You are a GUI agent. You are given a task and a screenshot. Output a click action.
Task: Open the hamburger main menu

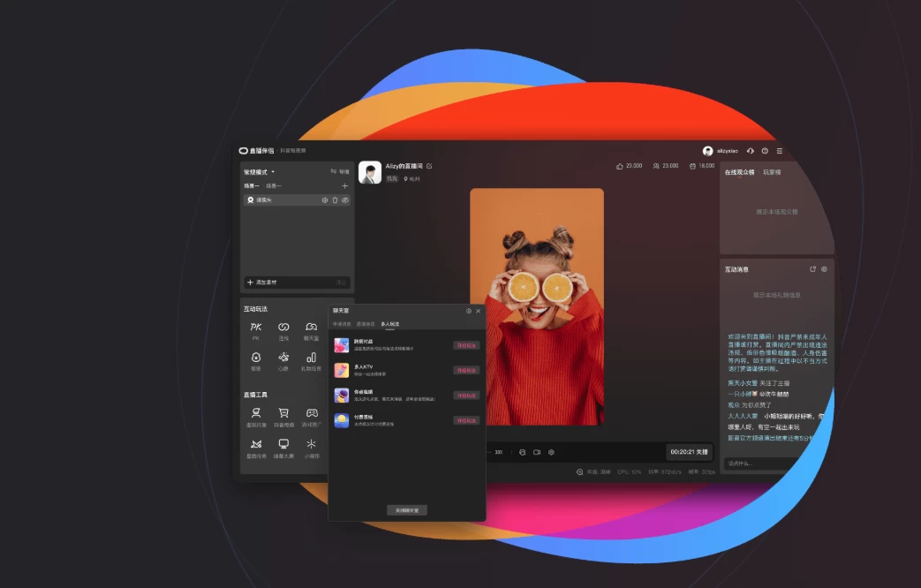(x=780, y=151)
